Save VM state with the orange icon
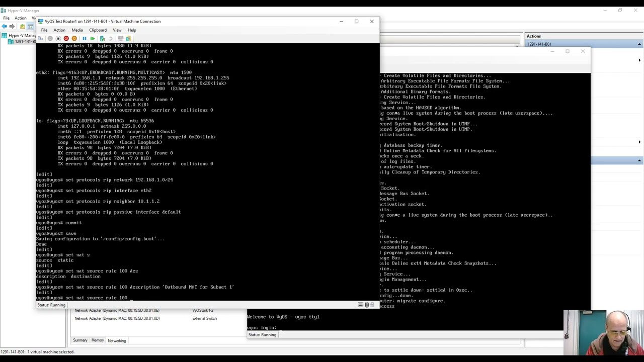The height and width of the screenshot is (362, 644). [74, 39]
